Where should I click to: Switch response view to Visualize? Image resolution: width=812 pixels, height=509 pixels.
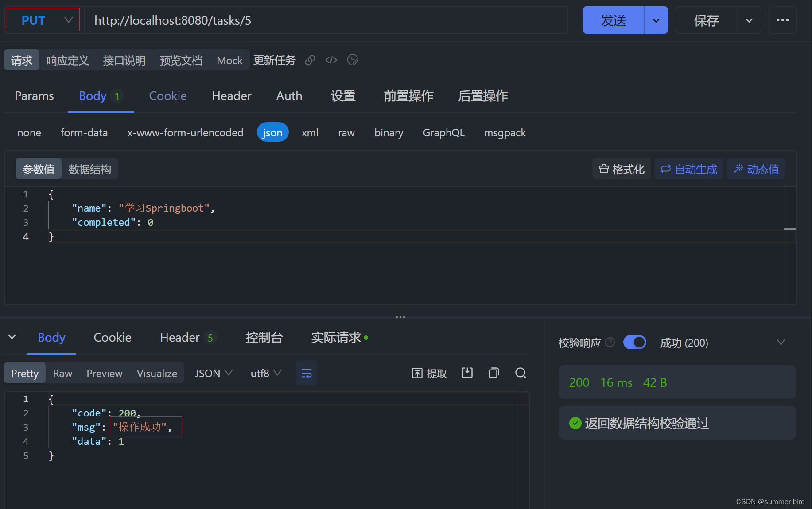157,373
